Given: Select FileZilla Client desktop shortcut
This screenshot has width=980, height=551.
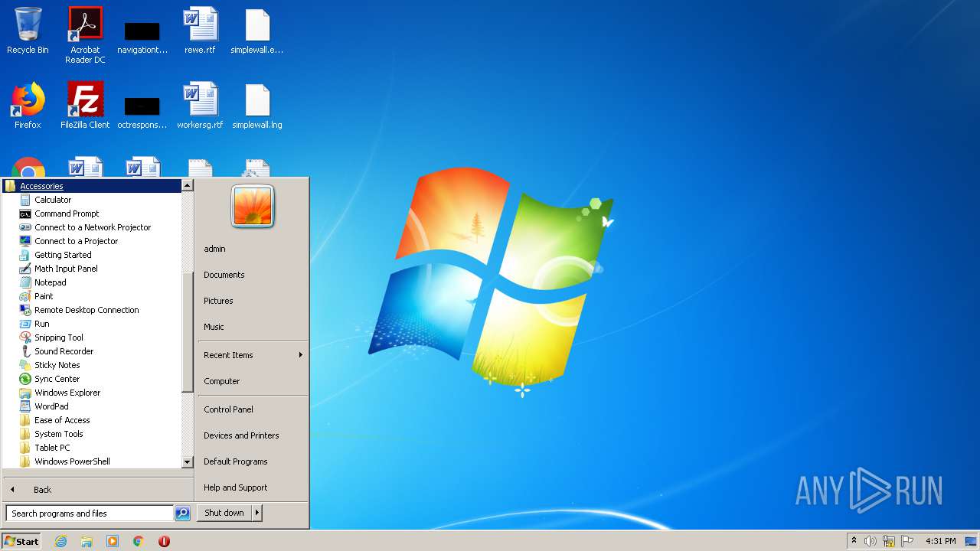Looking at the screenshot, I should click(85, 106).
